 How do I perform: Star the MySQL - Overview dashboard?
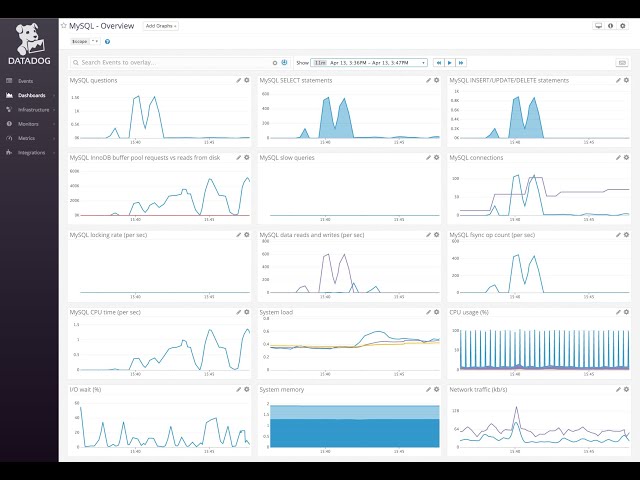(x=64, y=26)
